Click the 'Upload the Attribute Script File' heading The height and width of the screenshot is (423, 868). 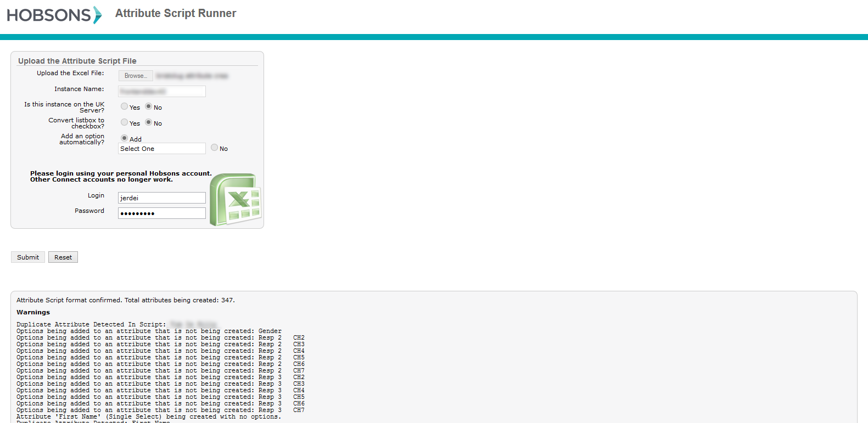point(77,61)
